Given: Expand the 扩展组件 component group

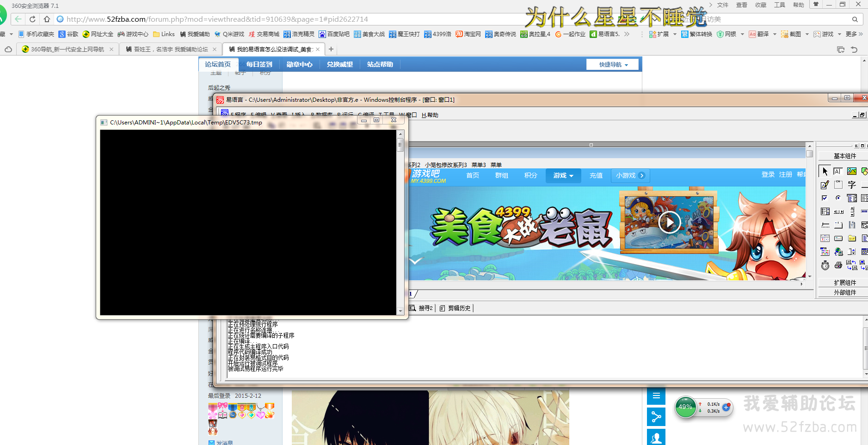Looking at the screenshot, I should [844, 283].
